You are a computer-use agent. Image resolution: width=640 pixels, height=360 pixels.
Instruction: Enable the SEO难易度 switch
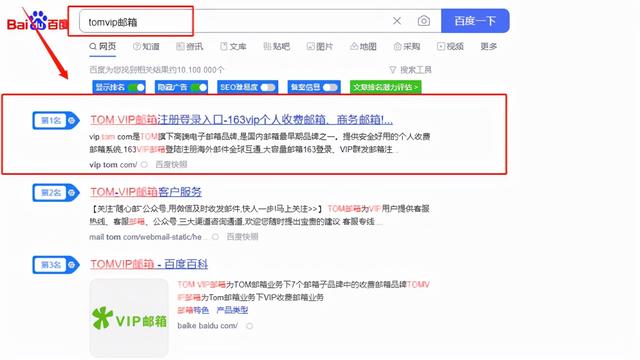click(268, 87)
